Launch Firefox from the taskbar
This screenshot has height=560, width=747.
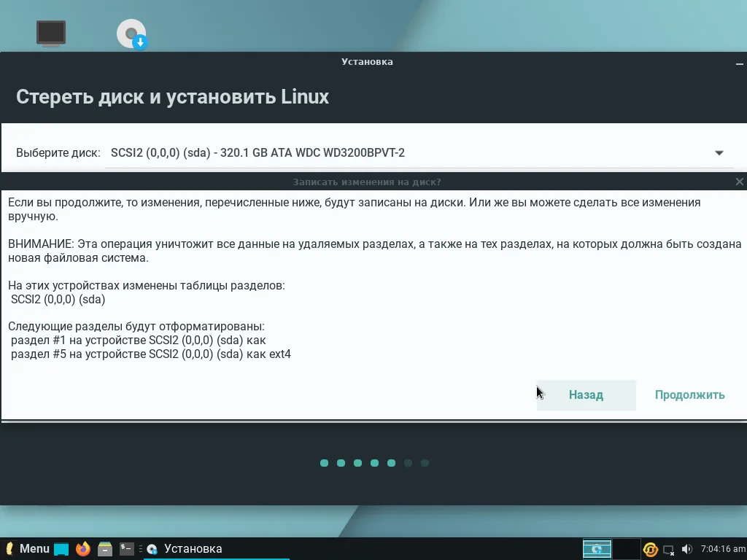click(x=82, y=548)
